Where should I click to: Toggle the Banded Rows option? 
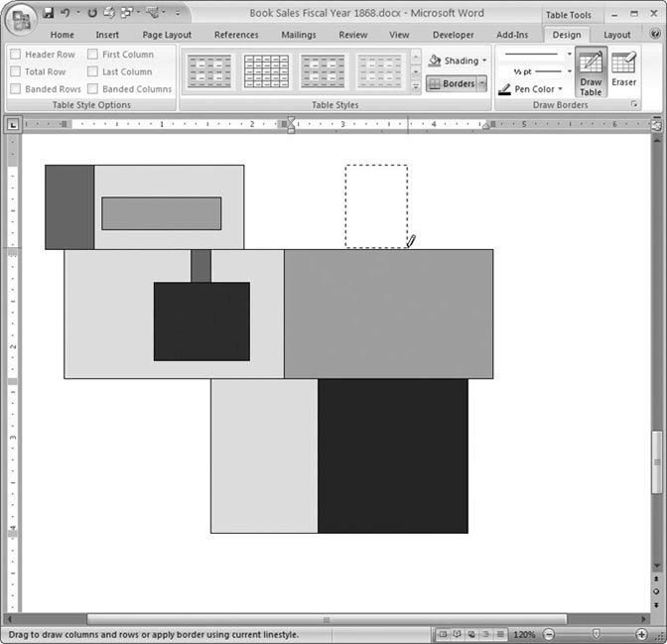click(16, 88)
